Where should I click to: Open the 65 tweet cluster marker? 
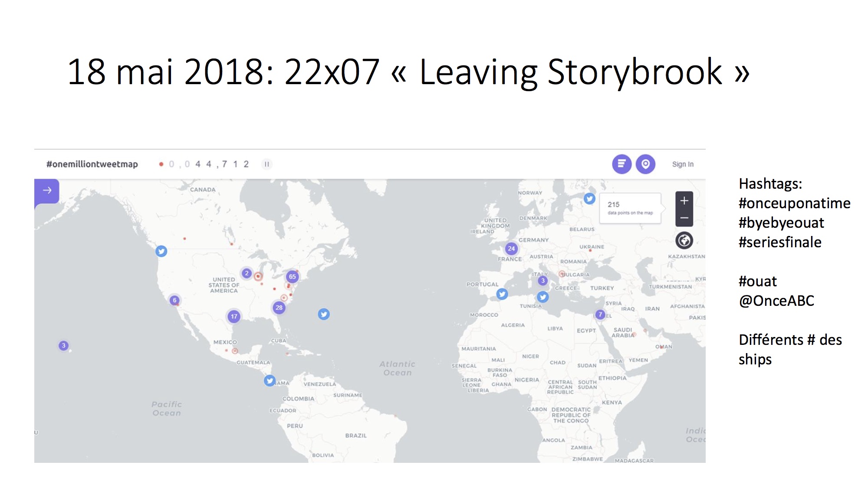point(293,276)
